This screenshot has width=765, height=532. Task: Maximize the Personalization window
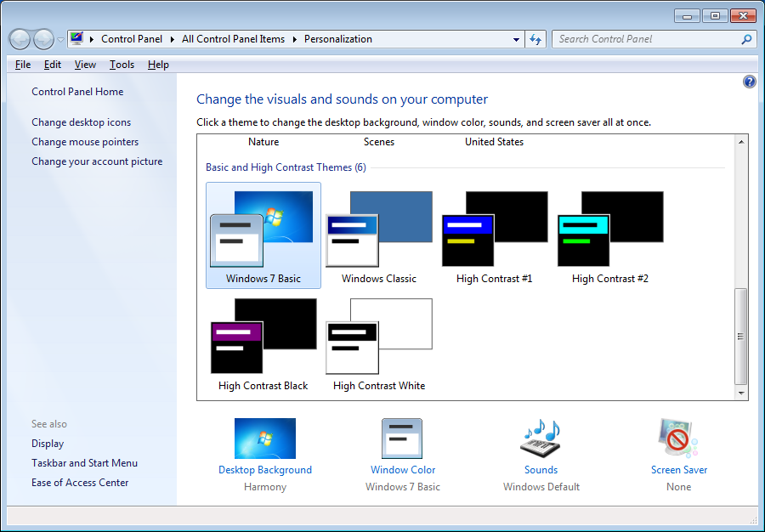(715, 16)
